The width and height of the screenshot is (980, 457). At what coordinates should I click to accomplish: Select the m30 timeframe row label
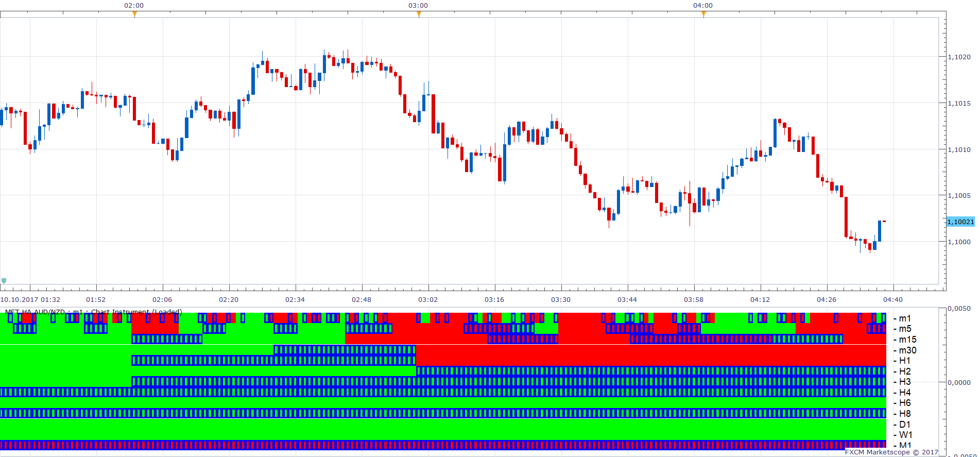pos(907,350)
